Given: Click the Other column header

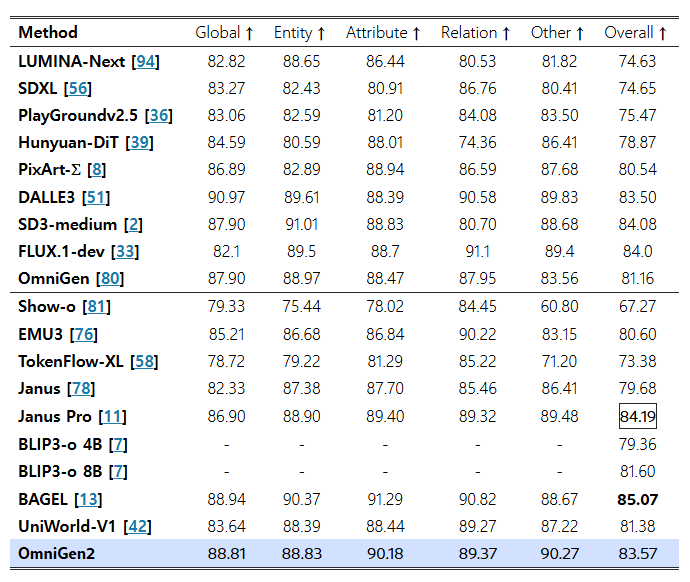Looking at the screenshot, I should pos(558,33).
